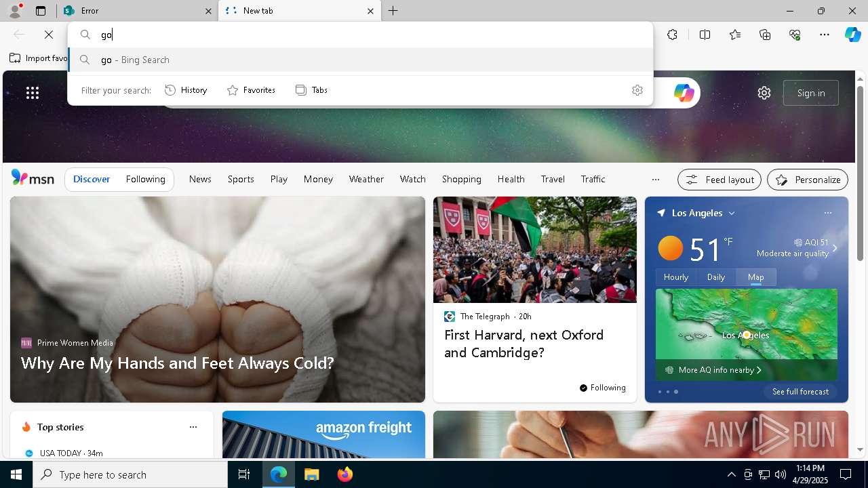Open the Play section
The height and width of the screenshot is (488, 868).
click(279, 179)
